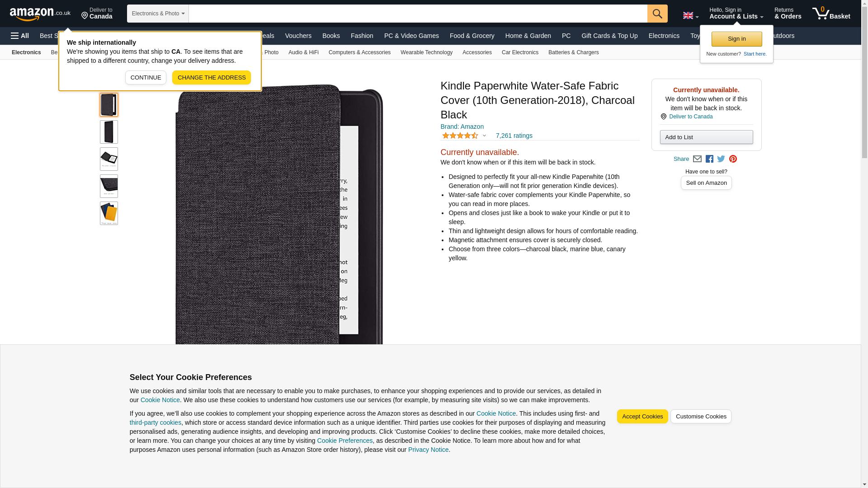Focus the Amazon search text field
The width and height of the screenshot is (868, 488).
[418, 14]
